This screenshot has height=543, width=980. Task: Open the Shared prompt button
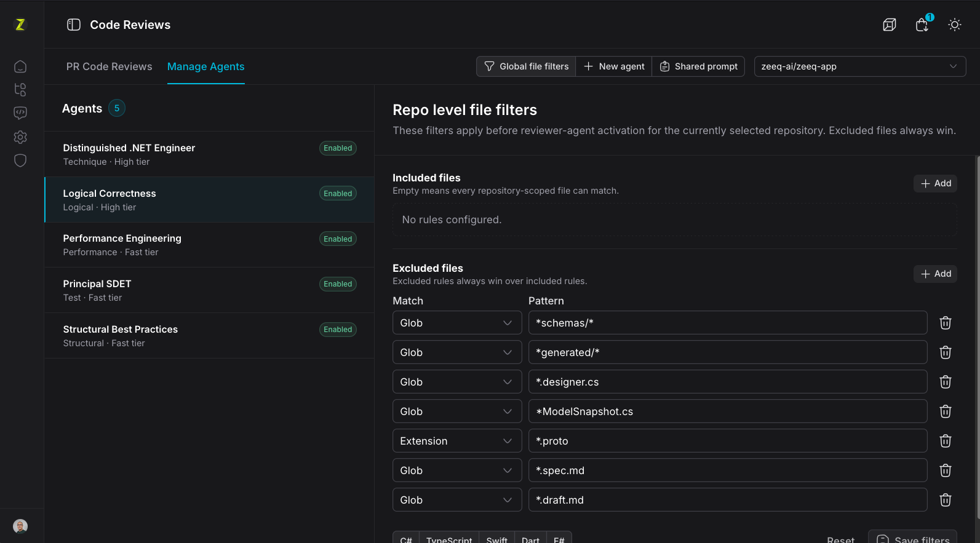pos(698,66)
